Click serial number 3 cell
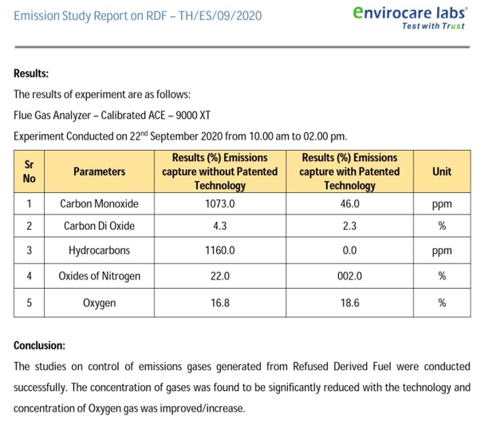Viewport: 504px width, 441px height. click(x=29, y=250)
